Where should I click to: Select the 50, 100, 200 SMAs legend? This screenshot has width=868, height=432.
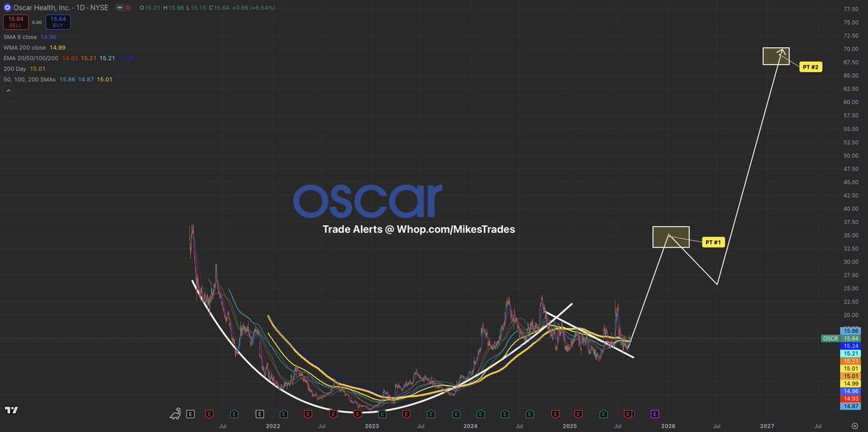[x=30, y=79]
